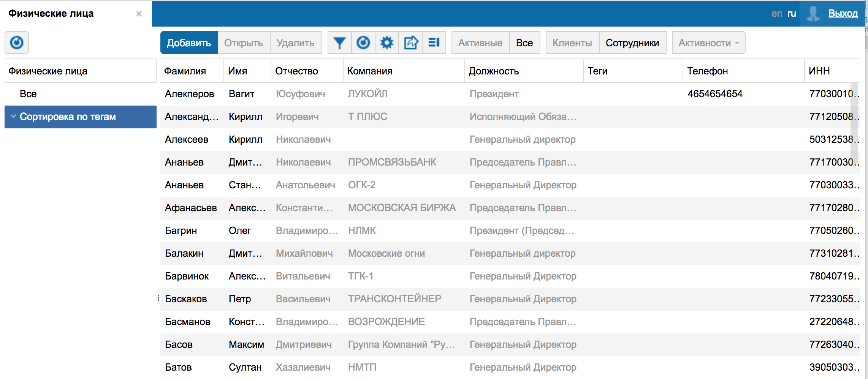Screen dimensions: 868x379
Task: Click the export share icon
Action: 410,43
